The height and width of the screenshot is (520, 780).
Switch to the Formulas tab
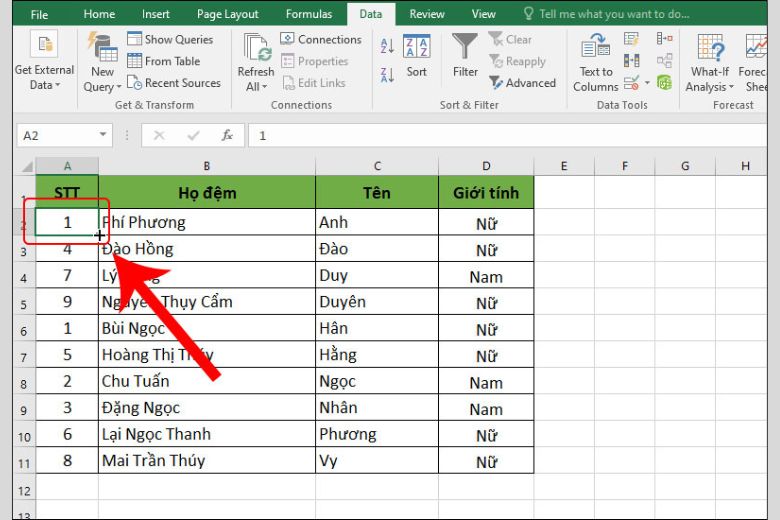tap(308, 14)
